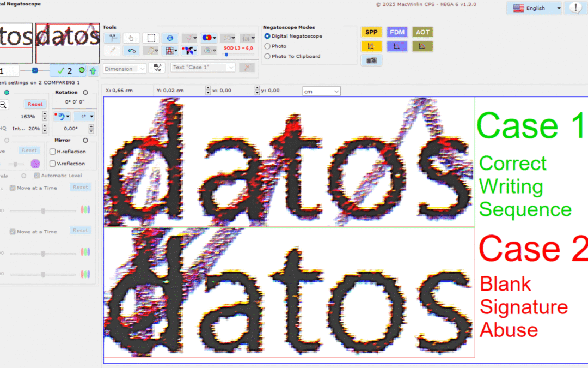588x368 pixels.
Task: Click the measurement scale tool icon
Action: click(247, 38)
